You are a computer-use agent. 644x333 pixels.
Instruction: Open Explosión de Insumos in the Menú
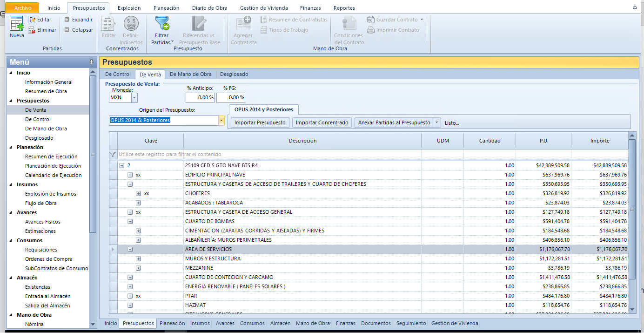[51, 194]
